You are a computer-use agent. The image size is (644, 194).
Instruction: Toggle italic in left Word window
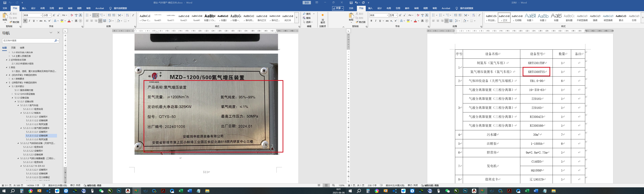click(x=30, y=21)
